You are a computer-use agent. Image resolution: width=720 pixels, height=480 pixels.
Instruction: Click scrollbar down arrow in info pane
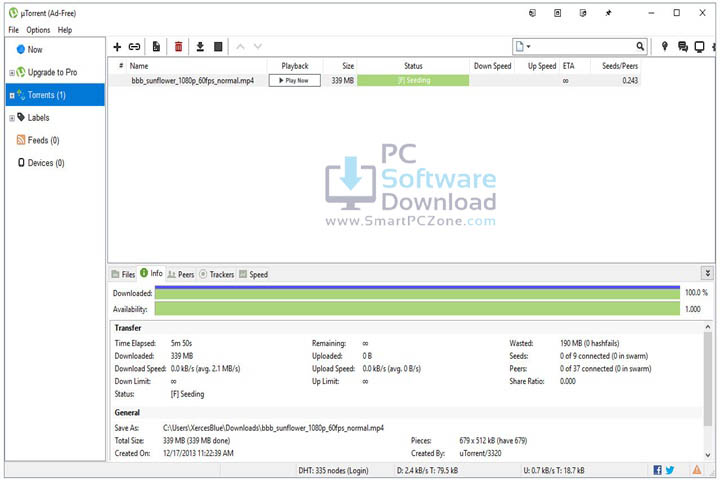tap(708, 454)
